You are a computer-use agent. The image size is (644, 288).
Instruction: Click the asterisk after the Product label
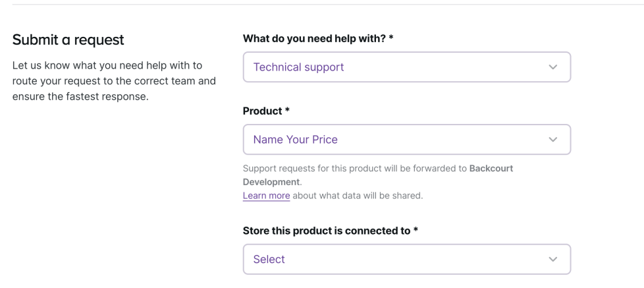pyautogui.click(x=287, y=111)
